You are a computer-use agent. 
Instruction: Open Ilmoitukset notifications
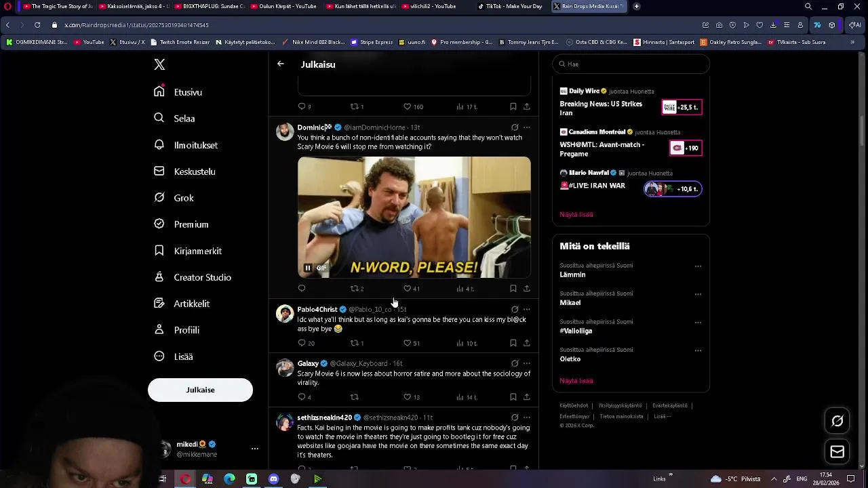pos(186,145)
